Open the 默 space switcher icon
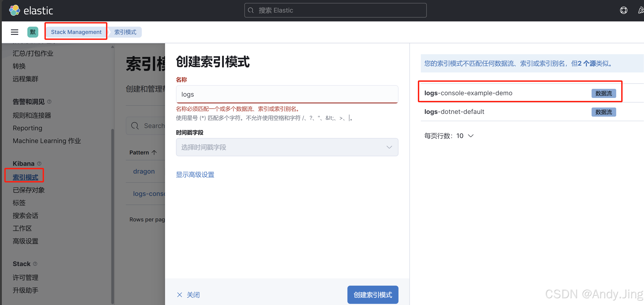The height and width of the screenshot is (305, 644). click(33, 32)
